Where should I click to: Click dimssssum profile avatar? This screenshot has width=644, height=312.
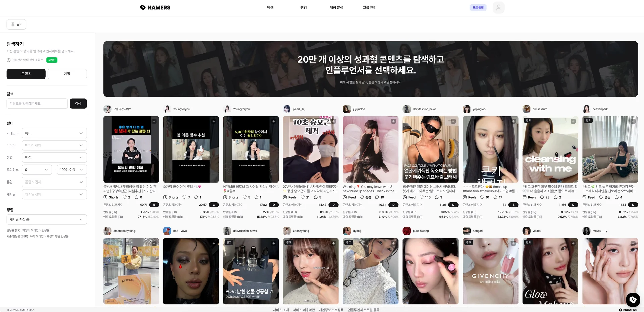526,109
